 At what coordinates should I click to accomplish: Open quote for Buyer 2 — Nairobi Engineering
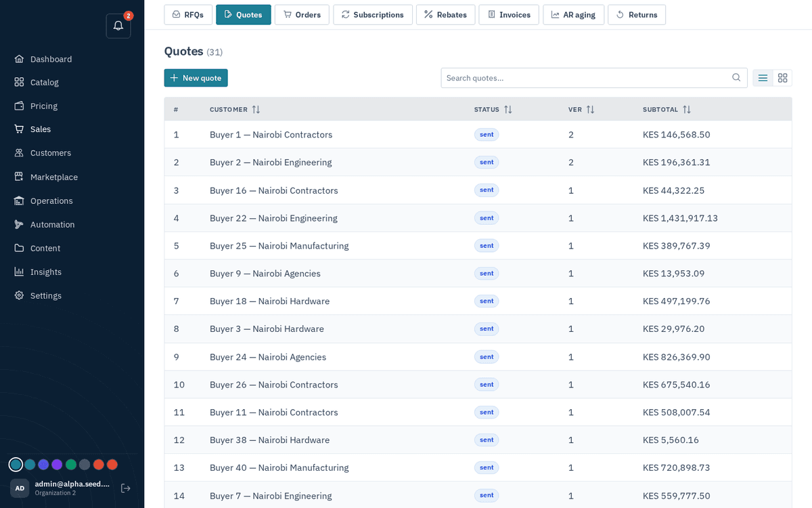[478, 163]
